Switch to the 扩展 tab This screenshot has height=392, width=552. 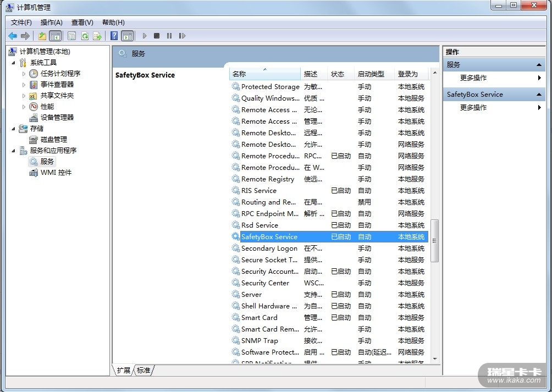(x=123, y=370)
